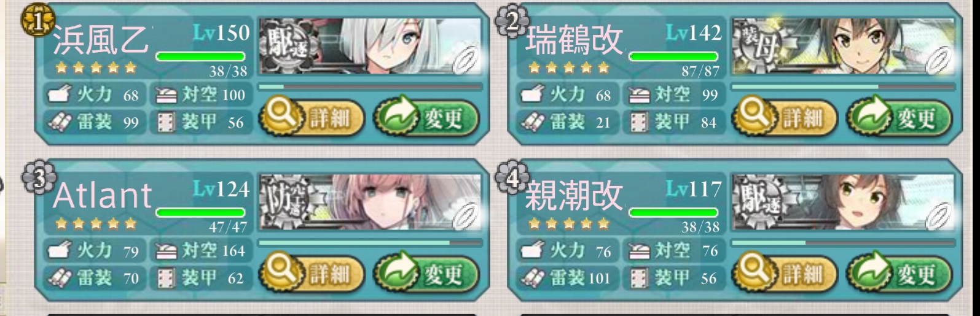The image size is (980, 316).
Task: Open 詳細 for 浜風乙 in slot 1
Action: 312,117
